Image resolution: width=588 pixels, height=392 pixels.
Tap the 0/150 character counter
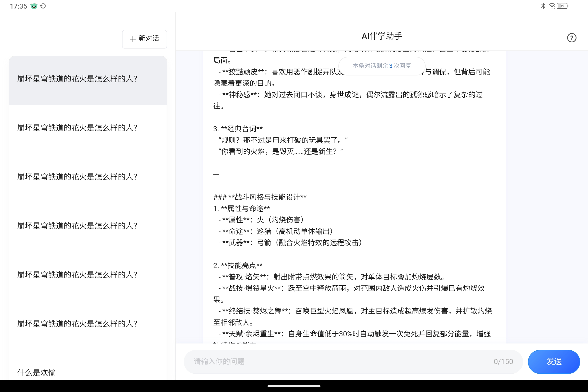(503, 362)
